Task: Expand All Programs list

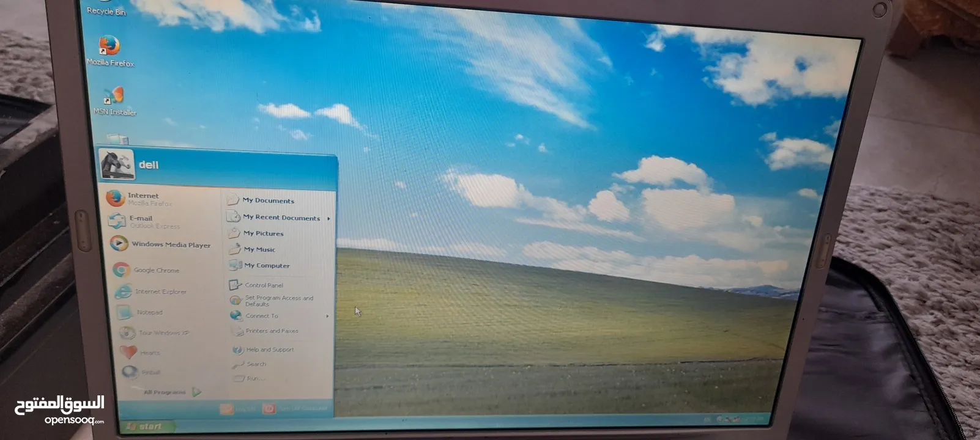Action: coord(172,392)
